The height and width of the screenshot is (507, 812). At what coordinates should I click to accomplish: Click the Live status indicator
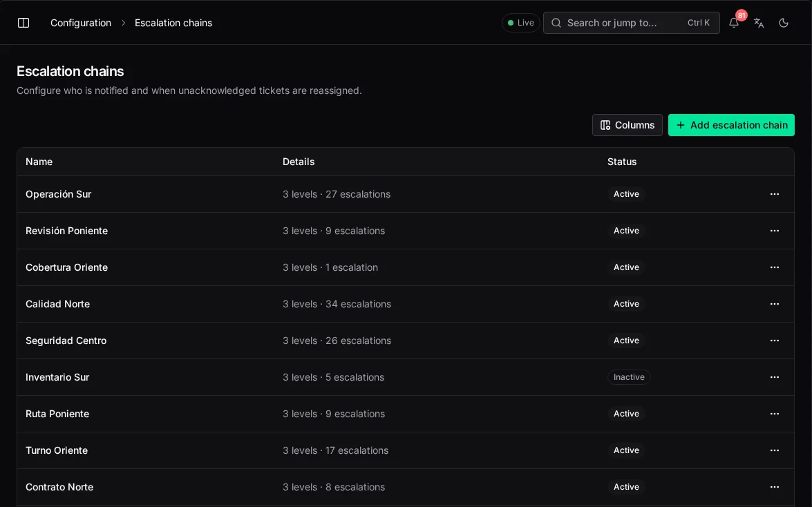pos(521,23)
